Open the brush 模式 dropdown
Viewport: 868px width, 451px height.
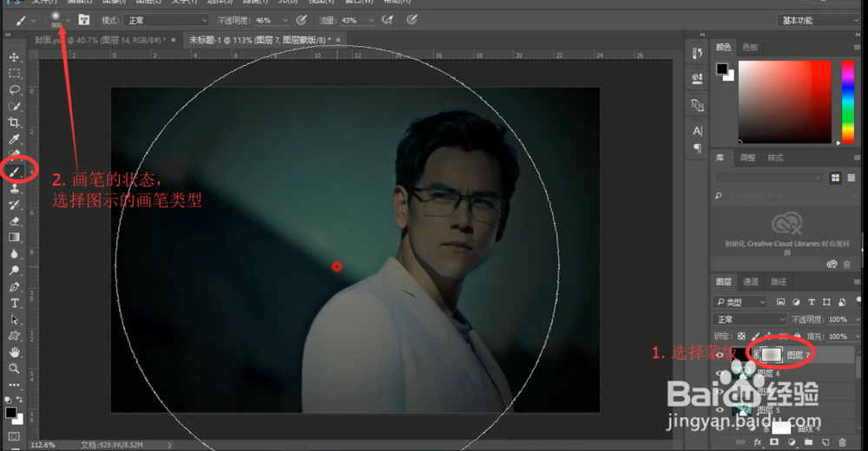166,21
